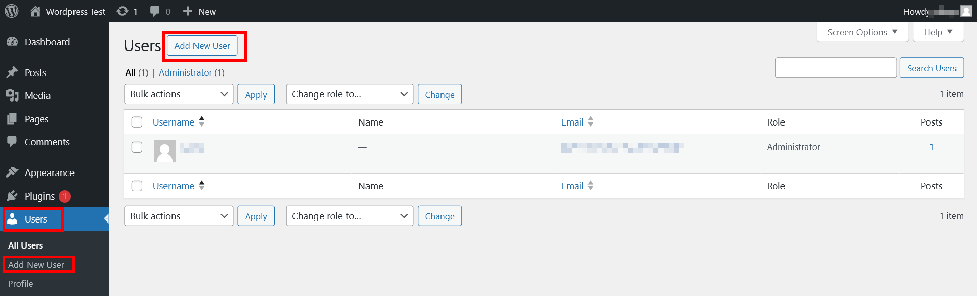Check the administrator user's row checkbox
The width and height of the screenshot is (980, 296).
[137, 147]
